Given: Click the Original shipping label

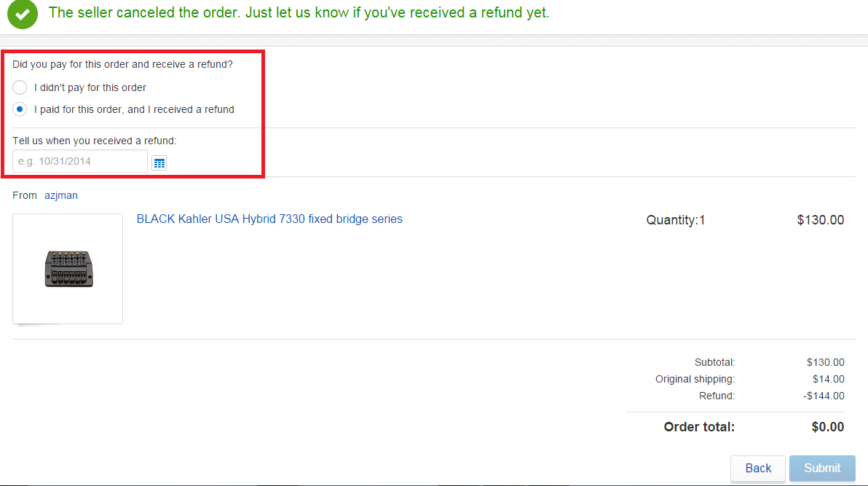Looking at the screenshot, I should click(695, 379).
